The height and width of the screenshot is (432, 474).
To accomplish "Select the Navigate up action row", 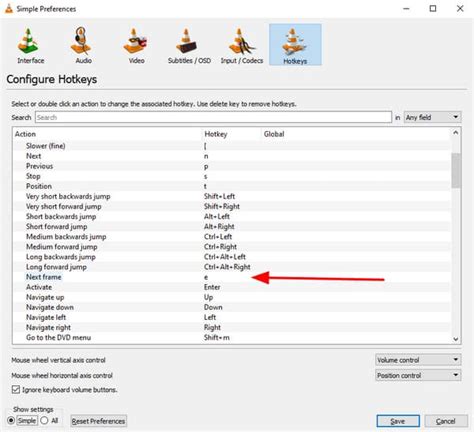I will [232, 297].
